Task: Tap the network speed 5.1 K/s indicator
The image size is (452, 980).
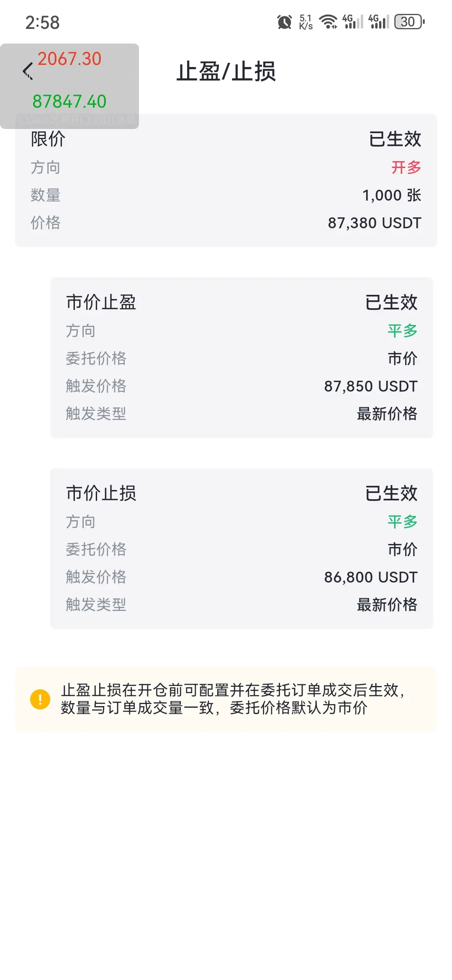Action: [306, 22]
